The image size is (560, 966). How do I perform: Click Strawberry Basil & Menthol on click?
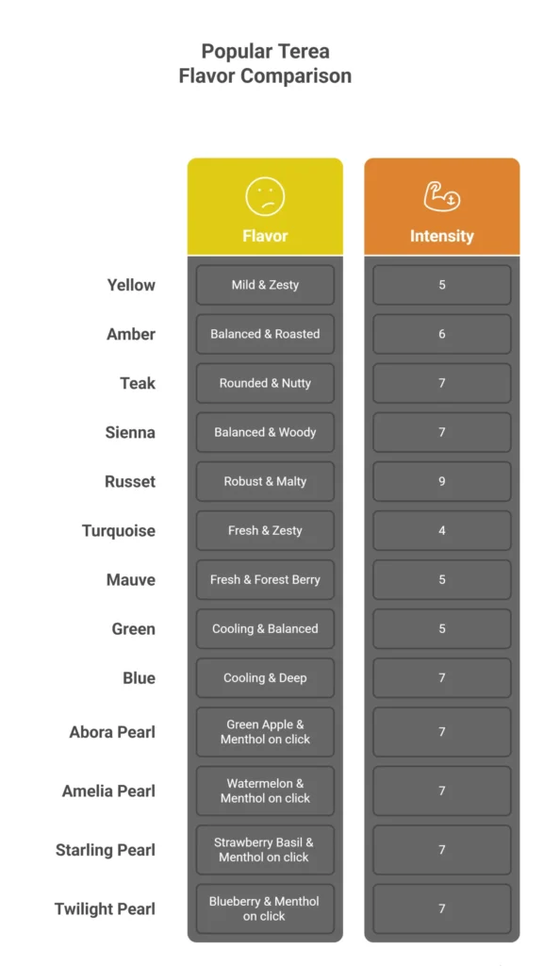265,850
